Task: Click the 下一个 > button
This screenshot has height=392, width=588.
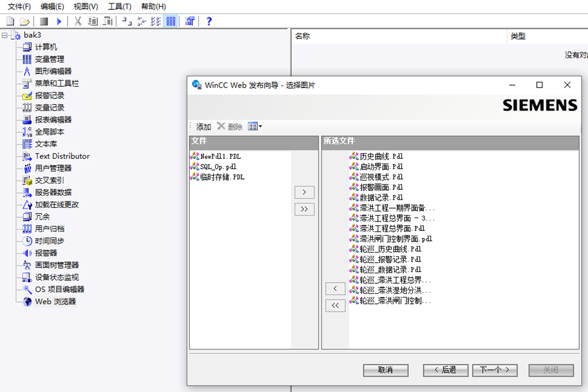Action: (x=495, y=370)
